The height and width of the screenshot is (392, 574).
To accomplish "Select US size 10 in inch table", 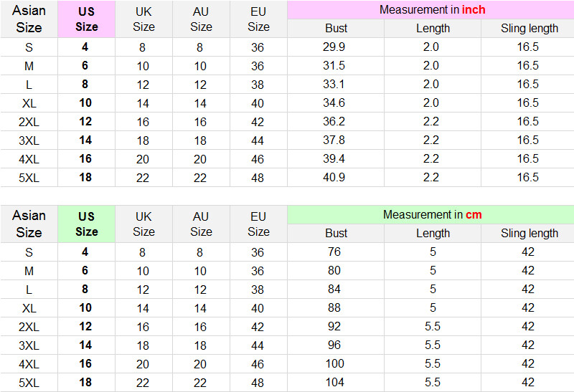I will pos(85,102).
